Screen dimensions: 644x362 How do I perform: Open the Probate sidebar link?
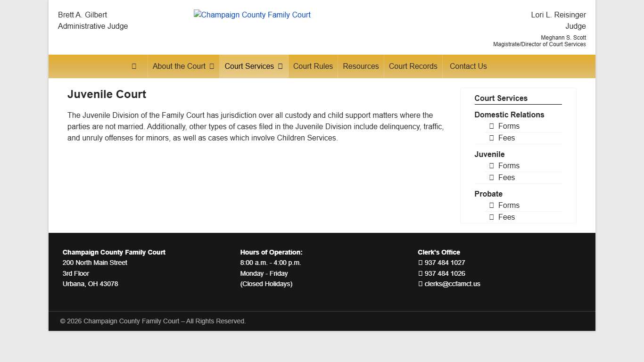[x=488, y=194]
